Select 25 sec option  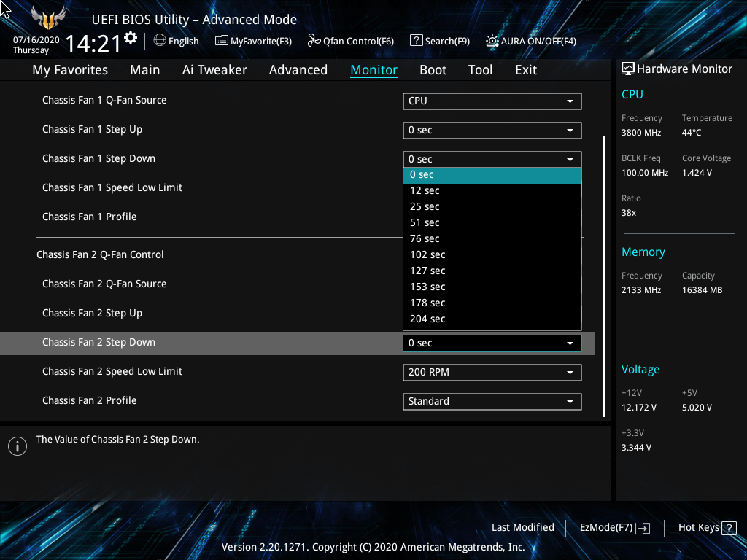tap(492, 206)
